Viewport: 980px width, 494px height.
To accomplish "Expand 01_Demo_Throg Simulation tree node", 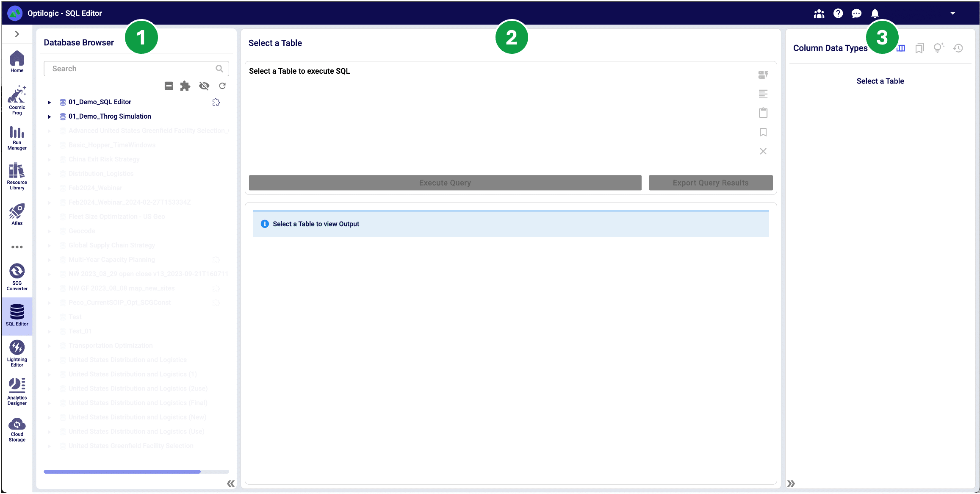I will [x=49, y=117].
